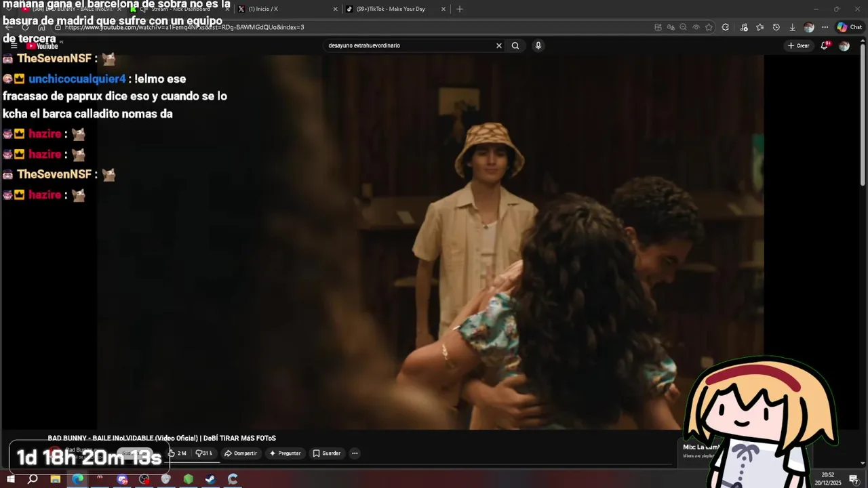868x488 pixels.
Task: Open Windows taskbar search
Action: 33,479
